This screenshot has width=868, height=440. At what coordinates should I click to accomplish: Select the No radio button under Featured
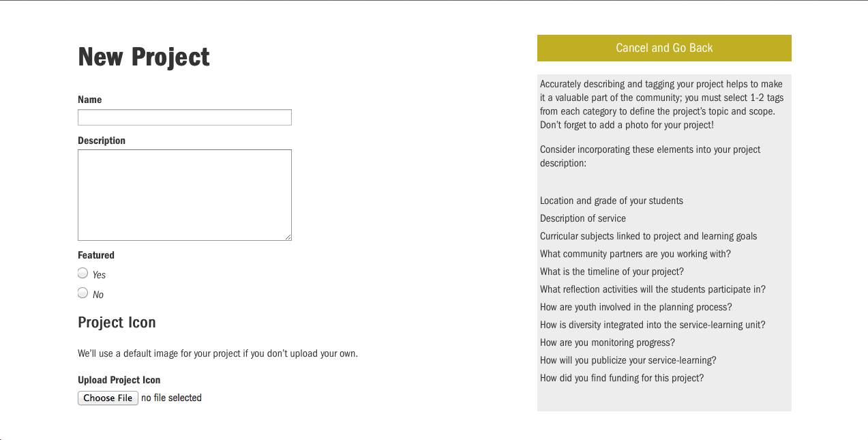pos(83,293)
